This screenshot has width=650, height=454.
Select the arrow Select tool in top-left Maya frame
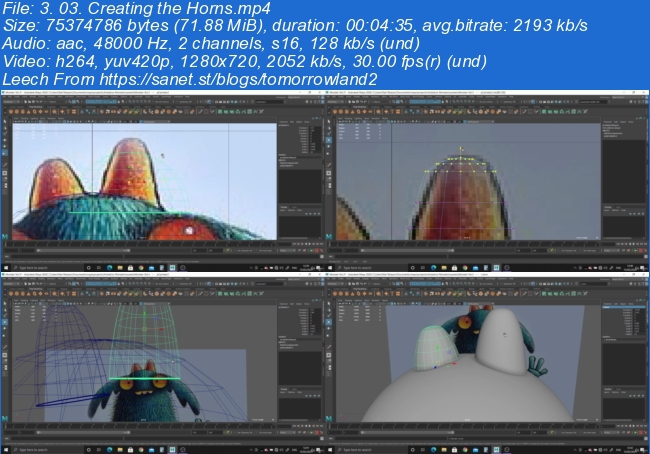click(x=5, y=121)
